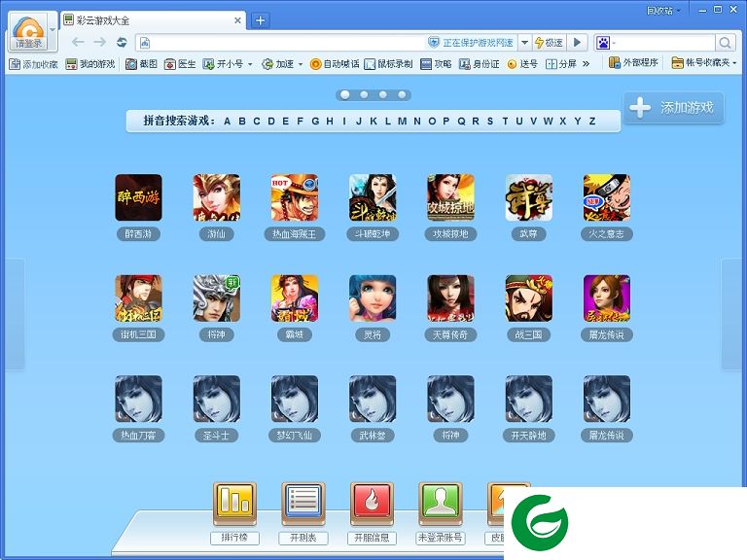
Task: Expand the address bar history dropdown
Action: pos(524,43)
